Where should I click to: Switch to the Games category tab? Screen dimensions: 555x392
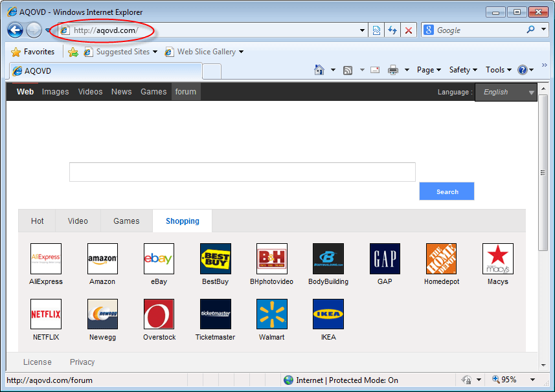(126, 221)
